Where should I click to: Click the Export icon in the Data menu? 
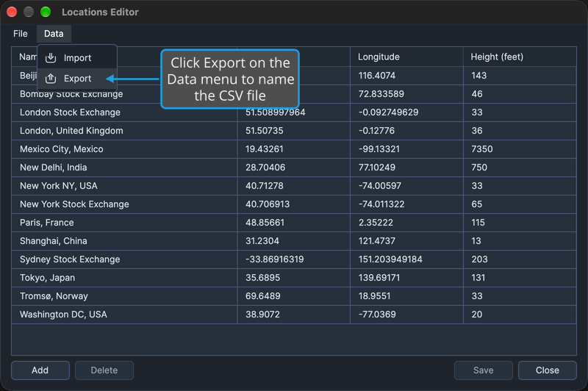click(51, 79)
